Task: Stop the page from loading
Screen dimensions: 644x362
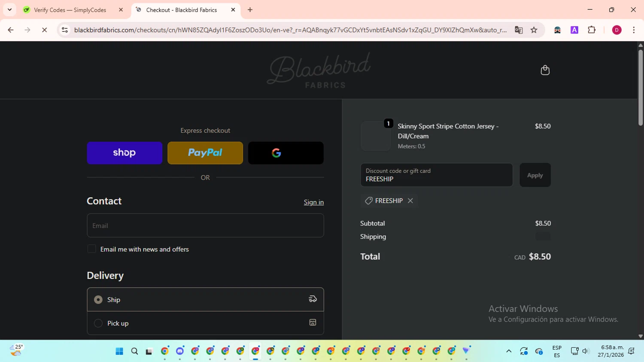Action: click(44, 30)
